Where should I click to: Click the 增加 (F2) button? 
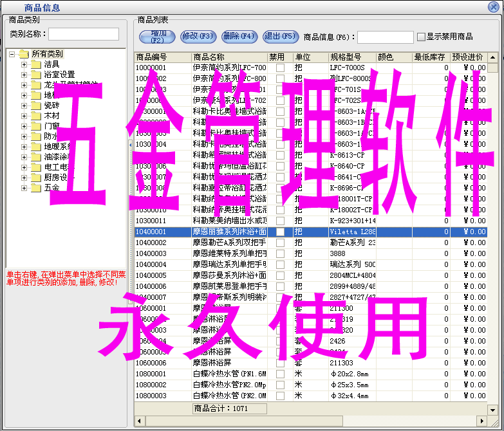tap(157, 37)
